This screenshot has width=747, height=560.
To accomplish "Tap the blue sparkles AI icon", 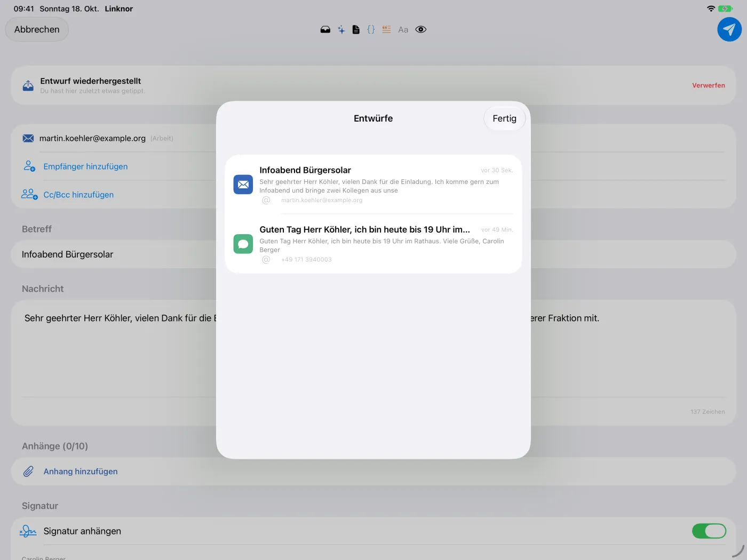I will [x=341, y=30].
